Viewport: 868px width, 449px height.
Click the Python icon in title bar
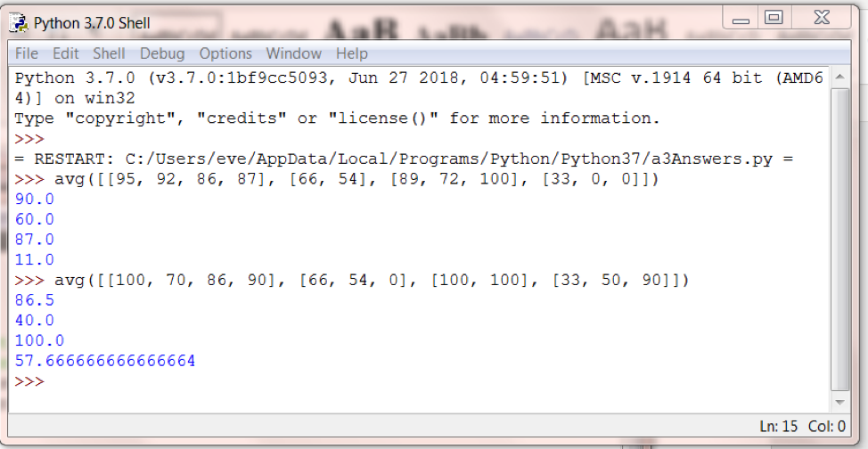(x=20, y=23)
